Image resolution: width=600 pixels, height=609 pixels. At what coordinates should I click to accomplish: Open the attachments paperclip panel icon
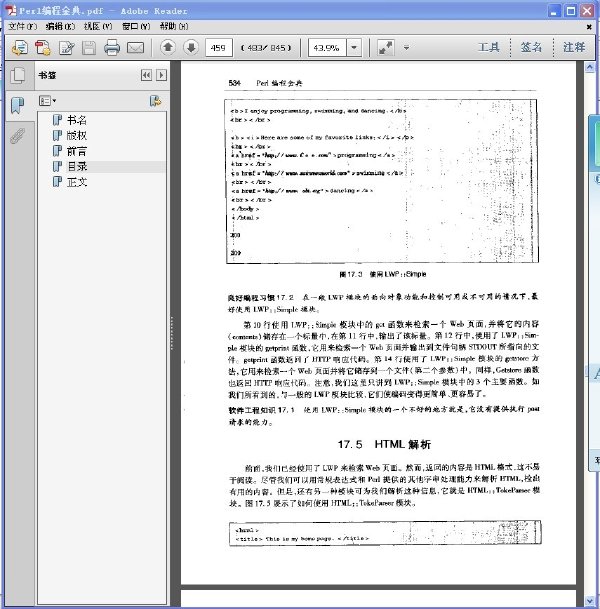(17, 136)
